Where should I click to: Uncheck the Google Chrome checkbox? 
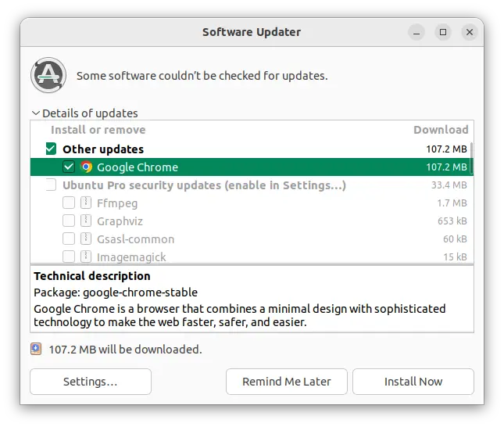pyautogui.click(x=69, y=167)
